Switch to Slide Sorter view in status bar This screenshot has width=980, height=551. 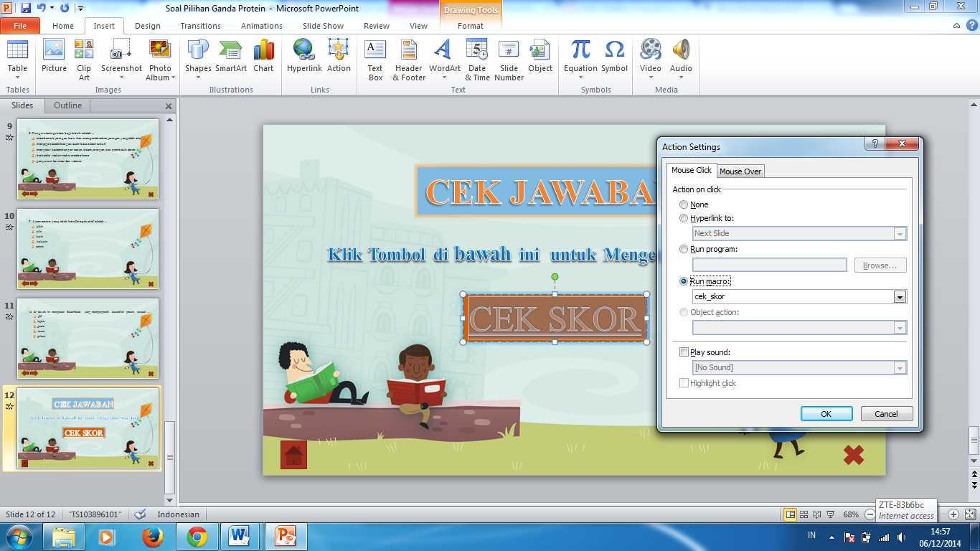click(x=804, y=514)
